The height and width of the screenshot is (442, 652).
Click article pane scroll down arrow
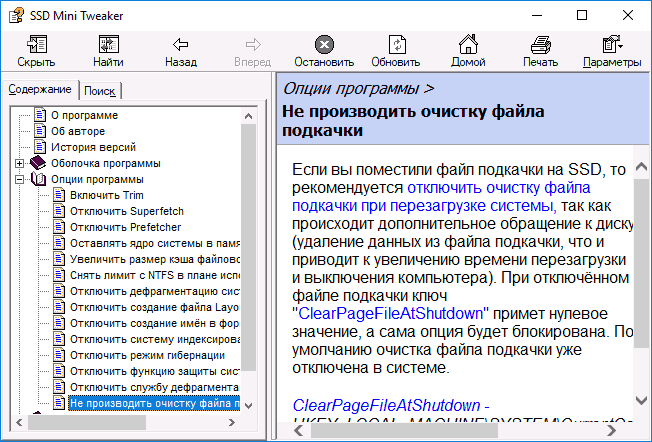pos(642,400)
